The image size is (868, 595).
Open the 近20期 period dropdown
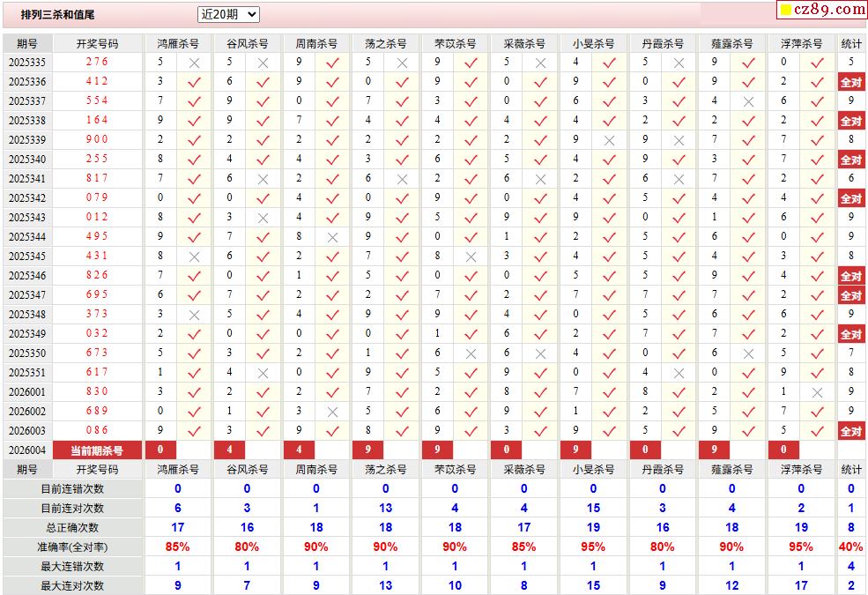(x=228, y=14)
